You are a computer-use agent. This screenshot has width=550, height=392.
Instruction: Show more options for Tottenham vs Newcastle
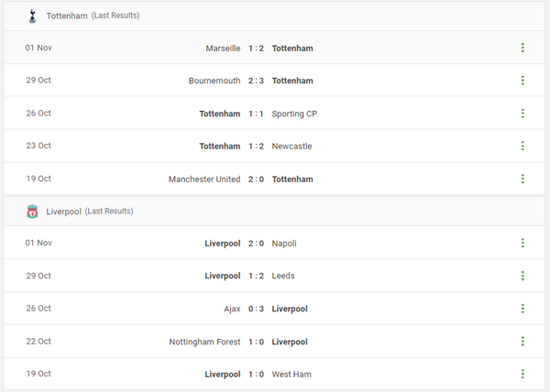[522, 147]
